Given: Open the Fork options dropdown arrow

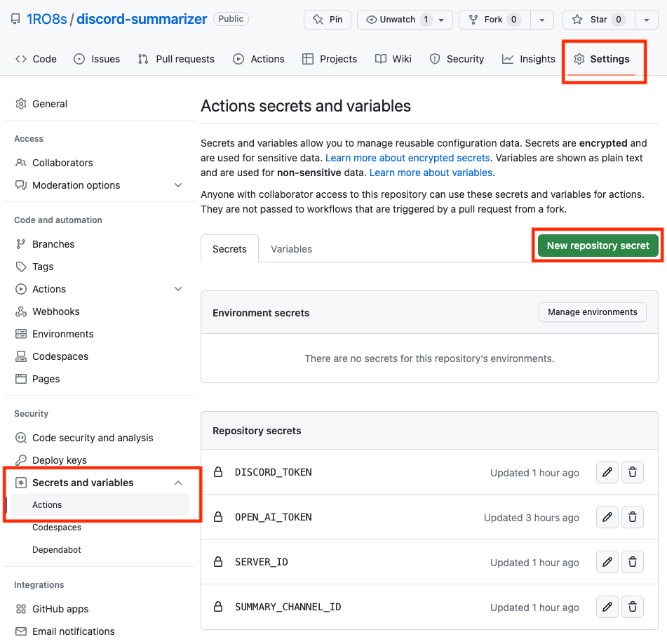Looking at the screenshot, I should (542, 20).
